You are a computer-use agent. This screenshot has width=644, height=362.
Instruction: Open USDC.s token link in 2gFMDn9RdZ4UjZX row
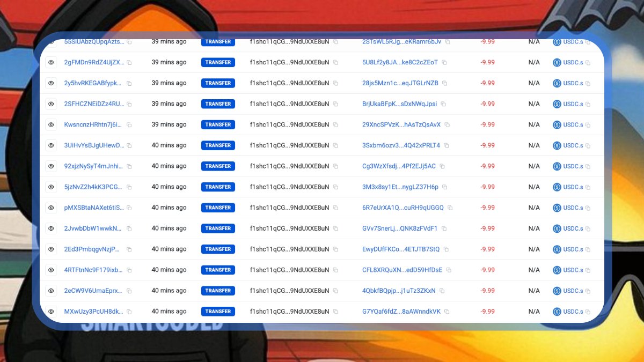(573, 63)
